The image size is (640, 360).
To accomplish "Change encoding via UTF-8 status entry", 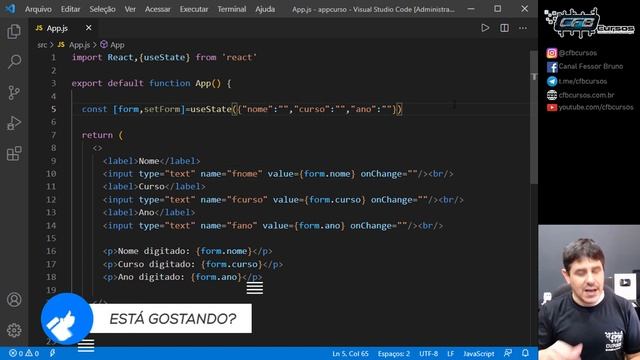I will [428, 354].
